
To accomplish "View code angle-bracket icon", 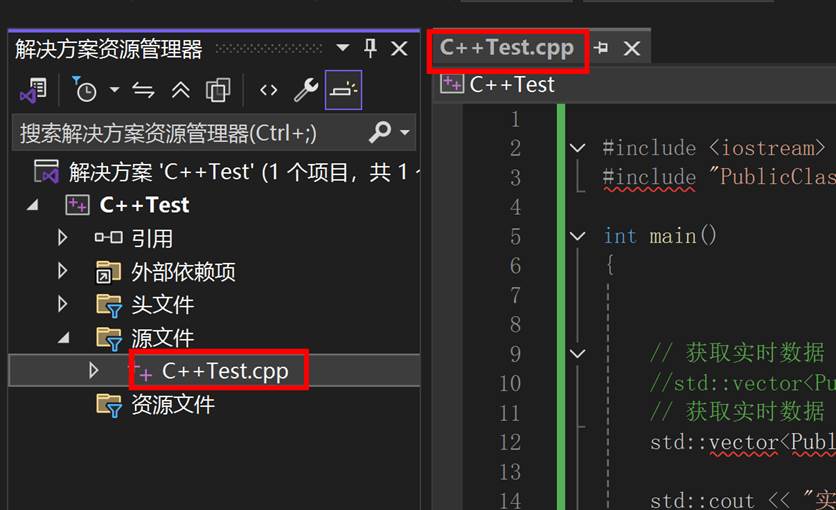I will (x=268, y=90).
